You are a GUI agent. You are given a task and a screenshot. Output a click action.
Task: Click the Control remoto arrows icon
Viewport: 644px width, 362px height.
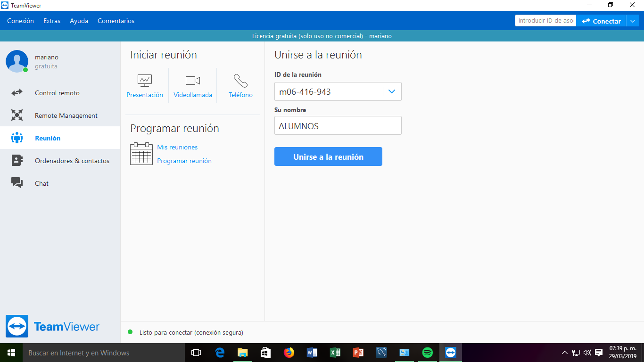coord(17,93)
